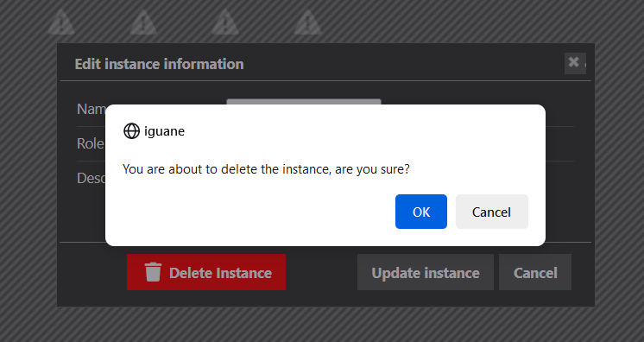Click the Desc field label
The image size is (644, 342).
click(x=92, y=178)
